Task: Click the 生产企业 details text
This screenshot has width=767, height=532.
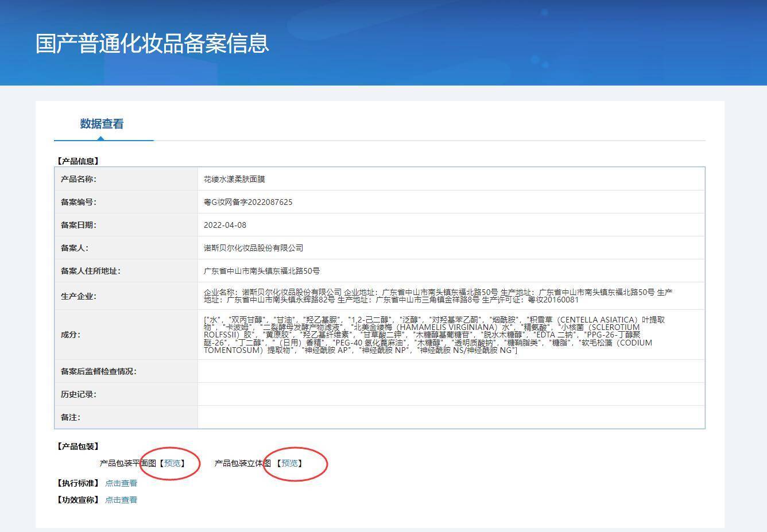Action: point(437,296)
